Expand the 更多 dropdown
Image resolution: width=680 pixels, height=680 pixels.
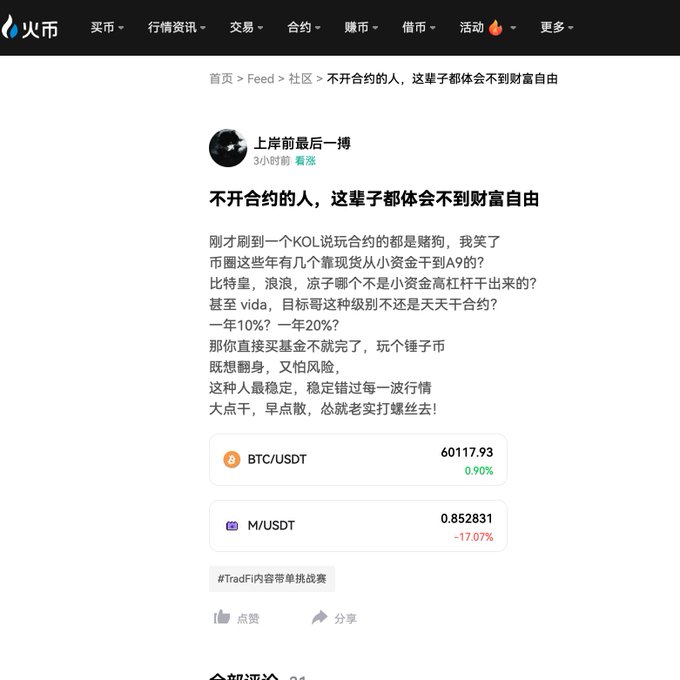[x=556, y=27]
